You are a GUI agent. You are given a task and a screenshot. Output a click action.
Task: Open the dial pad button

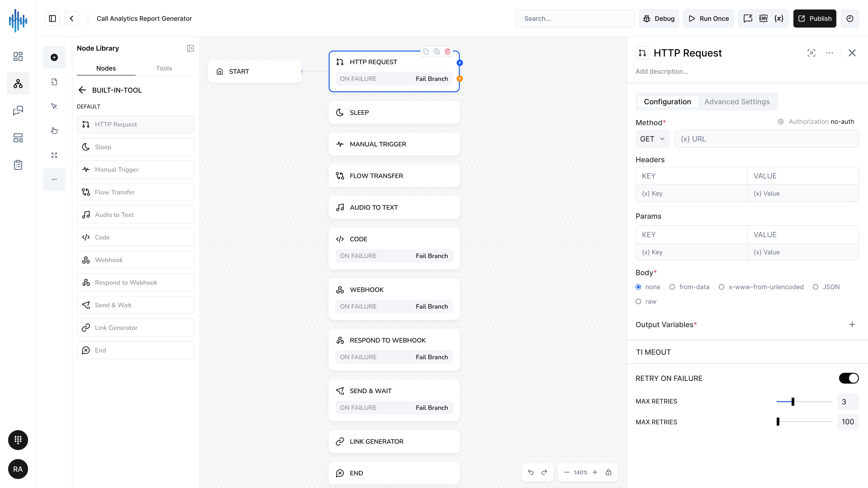pos(18,440)
